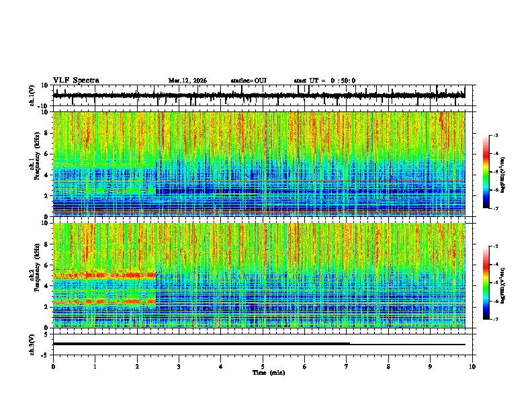Click the ch.2 color bar log(PSD) label

click(x=503, y=285)
